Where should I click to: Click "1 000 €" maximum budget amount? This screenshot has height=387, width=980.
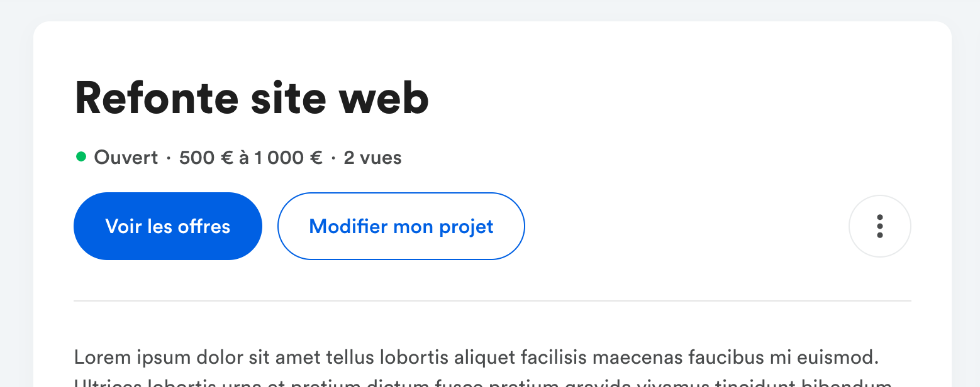point(289,158)
